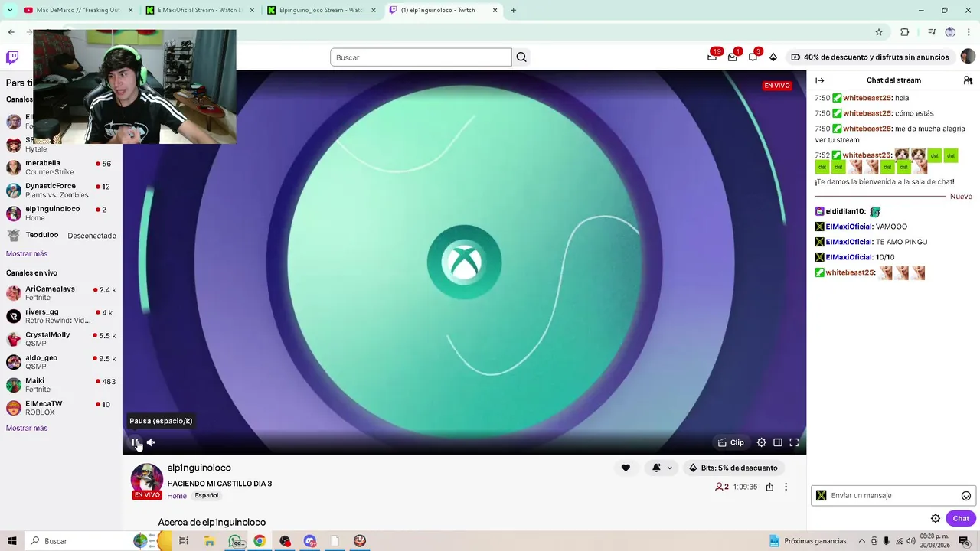Screen dimensions: 980x551
Task: Send the message with the Chat button
Action: (x=961, y=518)
